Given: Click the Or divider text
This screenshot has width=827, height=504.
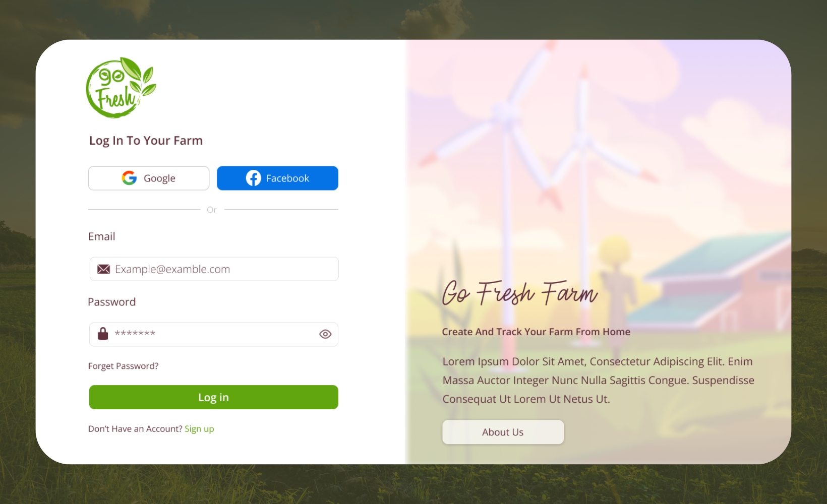Looking at the screenshot, I should [x=212, y=210].
